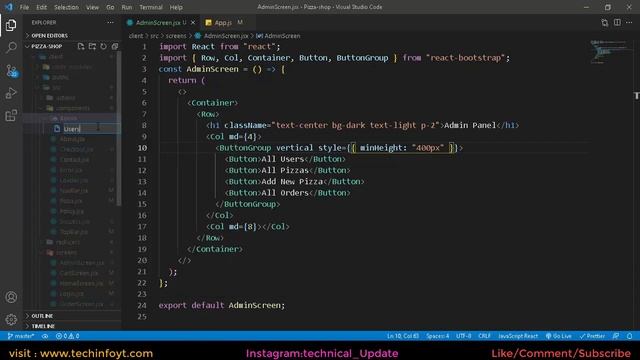The height and width of the screenshot is (360, 640).
Task: Open the Help menu
Action: click(176, 7)
